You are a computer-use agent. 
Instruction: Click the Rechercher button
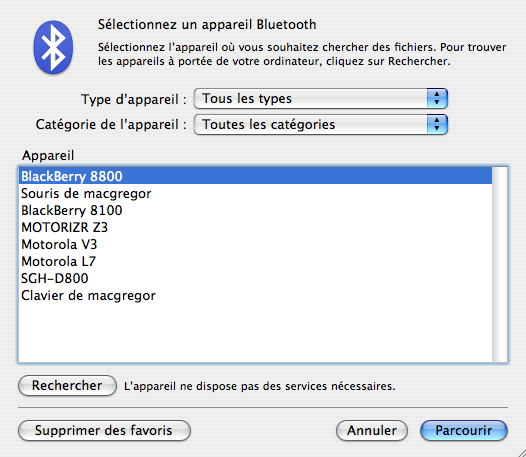click(x=67, y=386)
